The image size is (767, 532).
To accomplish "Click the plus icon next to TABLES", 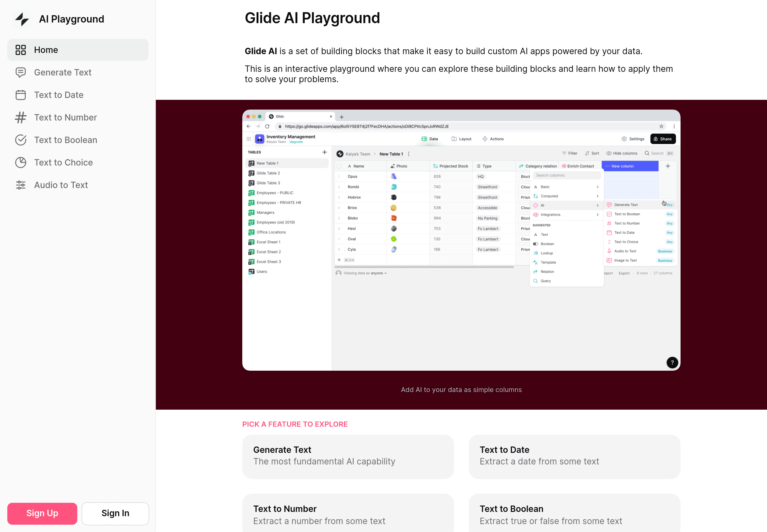I will 324,152.
